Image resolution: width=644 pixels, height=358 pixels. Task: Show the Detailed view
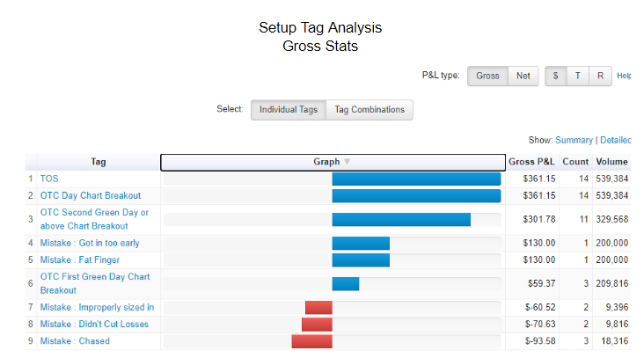pos(616,140)
